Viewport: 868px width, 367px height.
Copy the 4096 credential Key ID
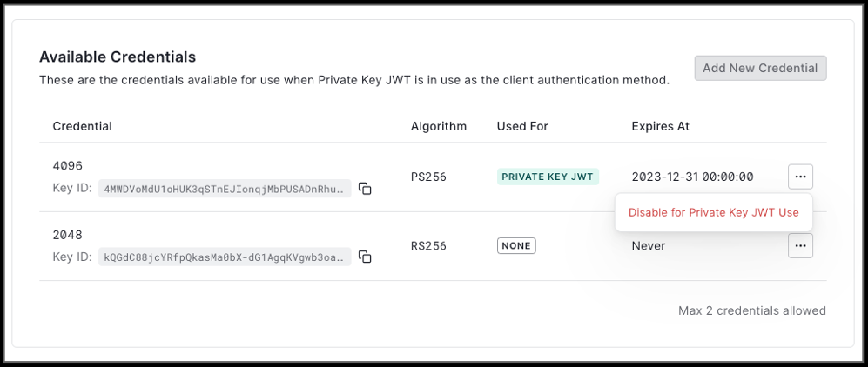coord(366,189)
